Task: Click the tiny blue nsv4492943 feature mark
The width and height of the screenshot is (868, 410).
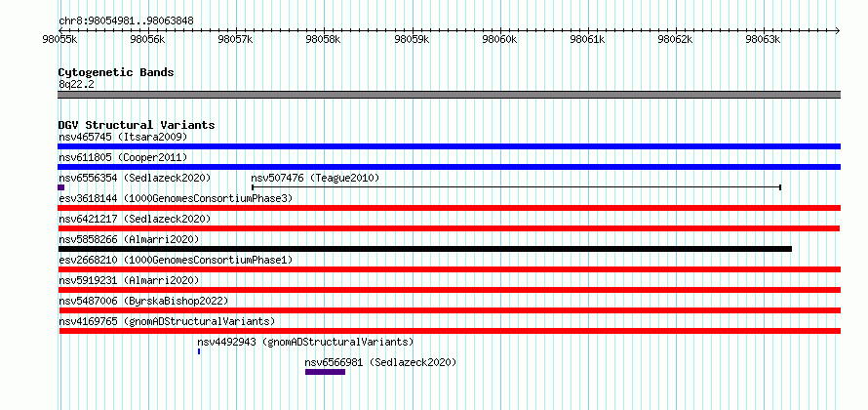Action: click(x=199, y=351)
